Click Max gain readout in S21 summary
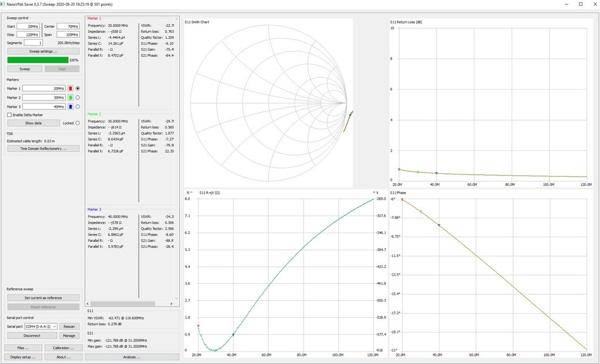This screenshot has height=364, width=600. (x=117, y=346)
